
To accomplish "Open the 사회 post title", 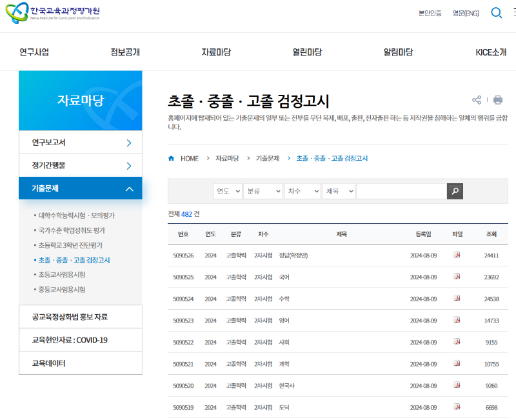I will pyautogui.click(x=284, y=343).
